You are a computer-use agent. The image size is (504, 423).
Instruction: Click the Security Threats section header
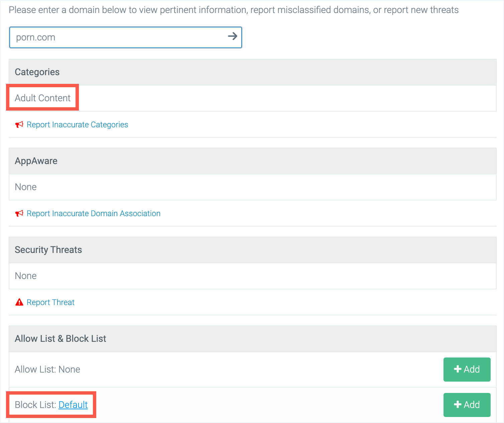tap(48, 250)
